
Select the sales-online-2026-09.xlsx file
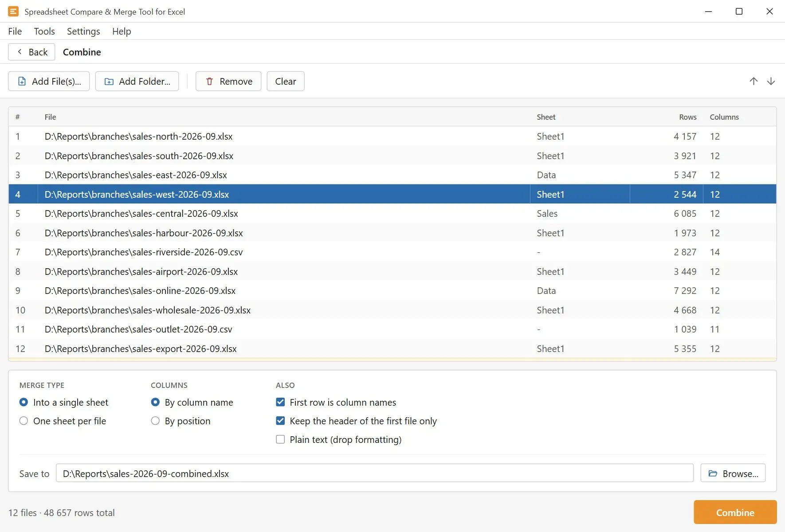tap(392, 290)
